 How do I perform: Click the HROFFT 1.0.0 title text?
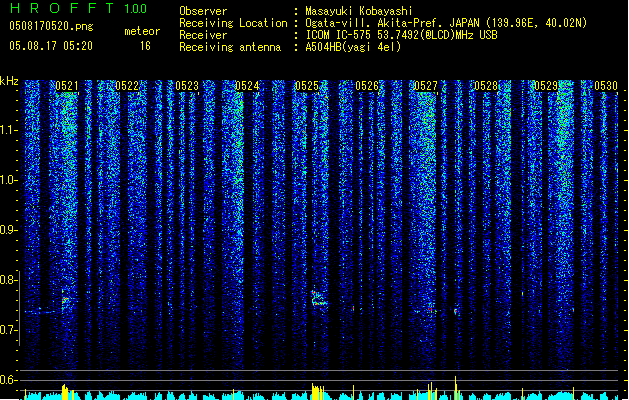click(79, 8)
